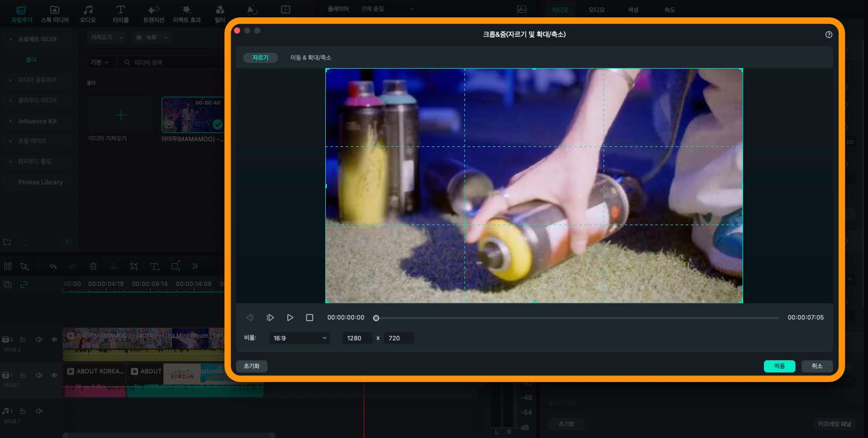Viewport: 868px width, 438px height.
Task: Open 필터 filters tab
Action: pos(220,14)
